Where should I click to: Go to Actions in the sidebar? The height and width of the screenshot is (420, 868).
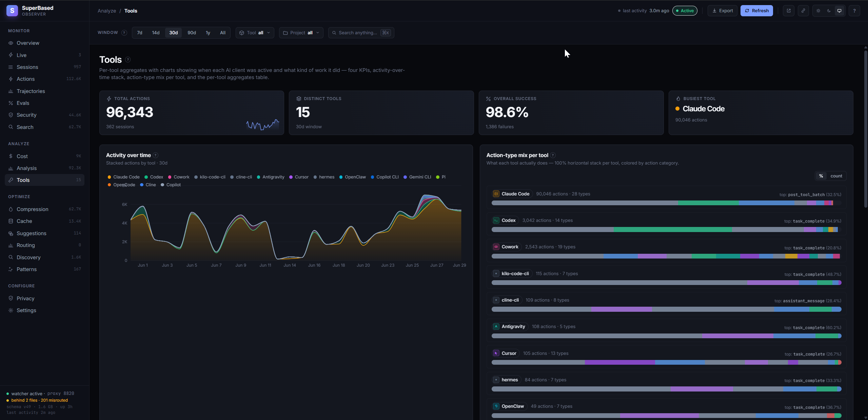click(x=44, y=79)
